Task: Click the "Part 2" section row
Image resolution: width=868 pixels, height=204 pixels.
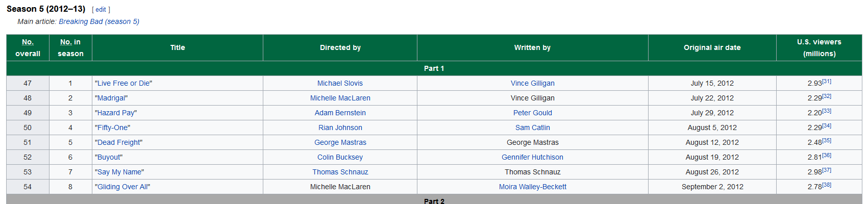Action: click(434, 200)
